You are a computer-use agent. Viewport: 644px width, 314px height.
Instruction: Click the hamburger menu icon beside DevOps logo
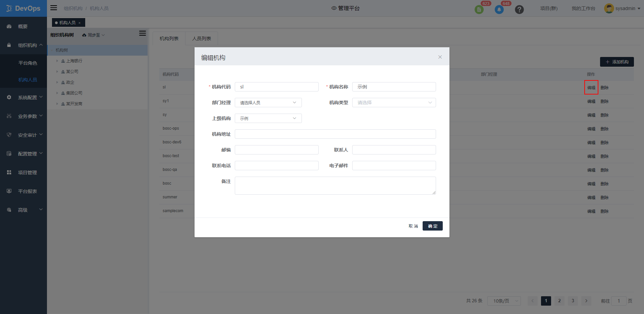[54, 8]
